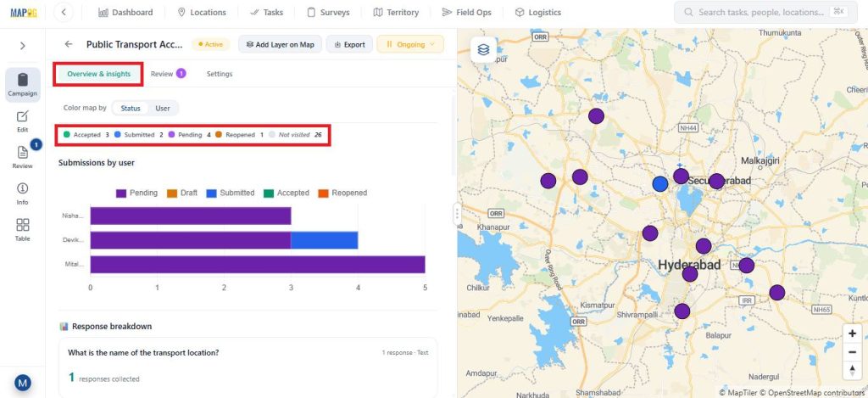Click the Reopened 1 status legend
The image size is (868, 398).
point(239,135)
